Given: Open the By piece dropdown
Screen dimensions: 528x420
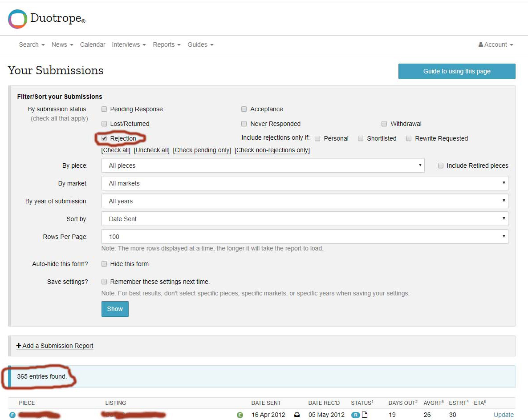Looking at the screenshot, I should pyautogui.click(x=263, y=166).
